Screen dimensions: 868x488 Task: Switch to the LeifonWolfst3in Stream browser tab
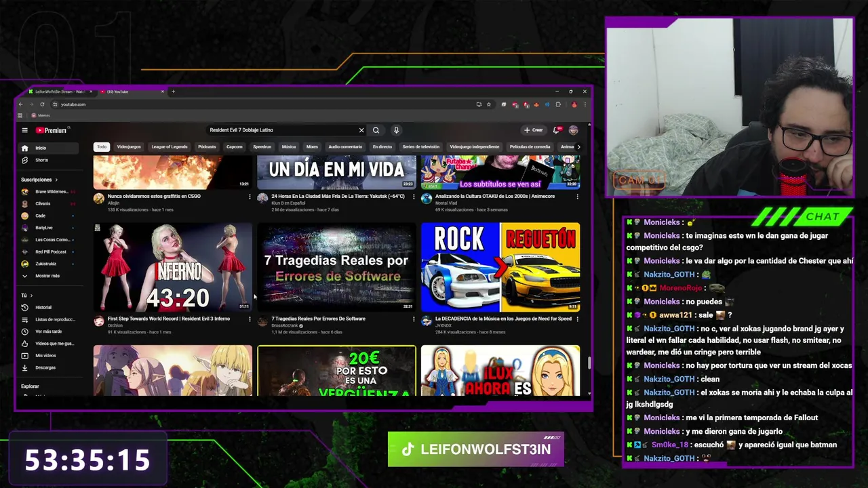coord(59,91)
